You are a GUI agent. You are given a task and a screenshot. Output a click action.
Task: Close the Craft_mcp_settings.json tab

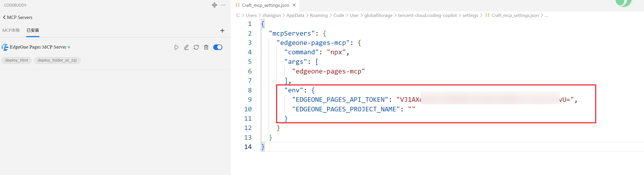(x=294, y=5)
